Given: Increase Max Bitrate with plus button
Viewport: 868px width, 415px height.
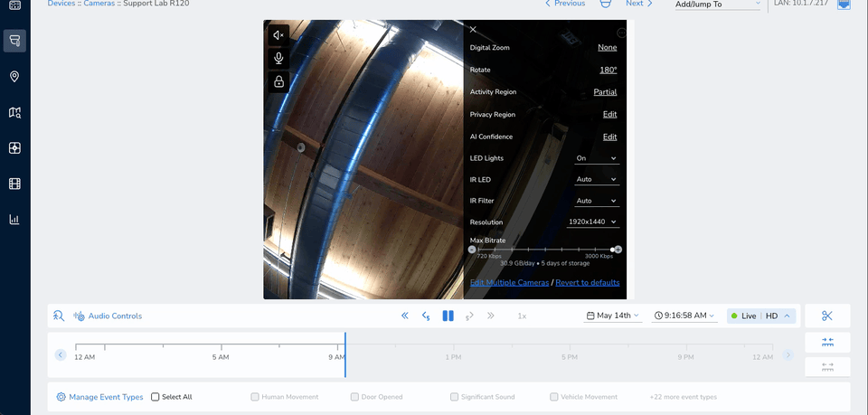Looking at the screenshot, I should (x=618, y=250).
